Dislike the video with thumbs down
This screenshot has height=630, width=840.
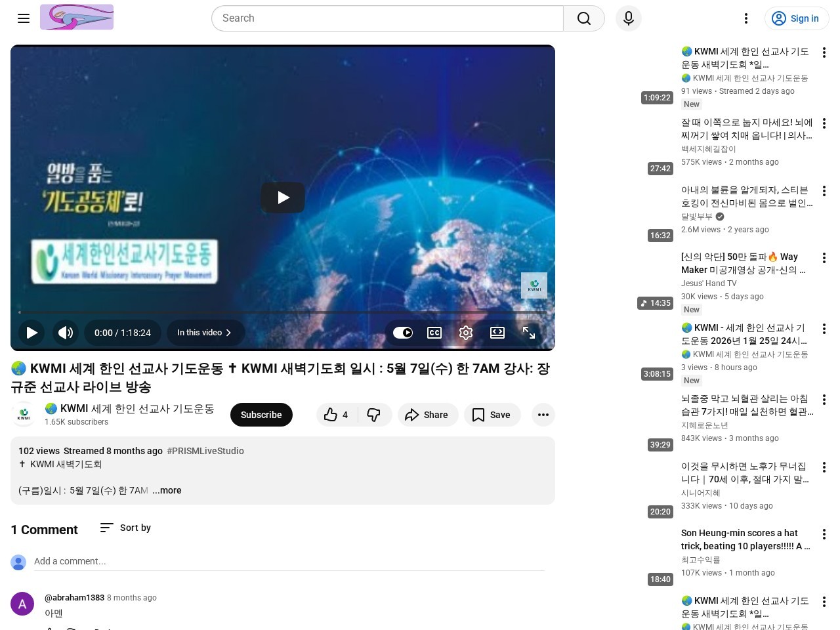pos(374,415)
